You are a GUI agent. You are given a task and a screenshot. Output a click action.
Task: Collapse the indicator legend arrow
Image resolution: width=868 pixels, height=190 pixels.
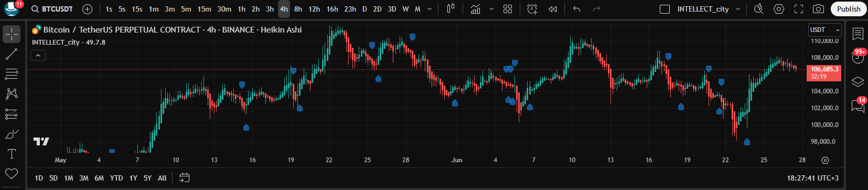pos(38,55)
